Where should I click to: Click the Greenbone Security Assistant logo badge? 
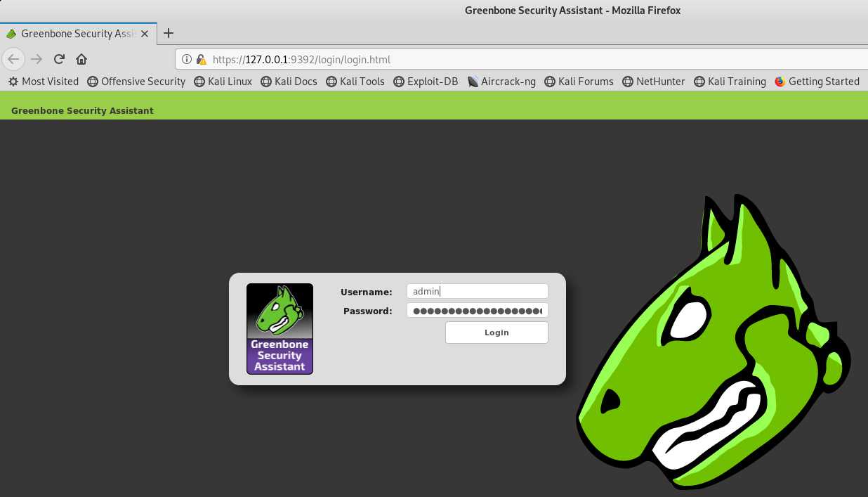pos(280,328)
